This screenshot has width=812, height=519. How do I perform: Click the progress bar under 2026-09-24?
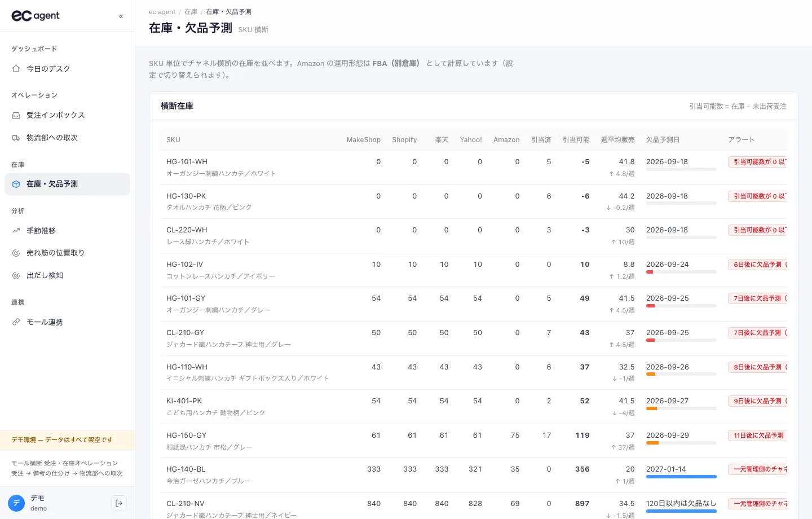point(681,272)
